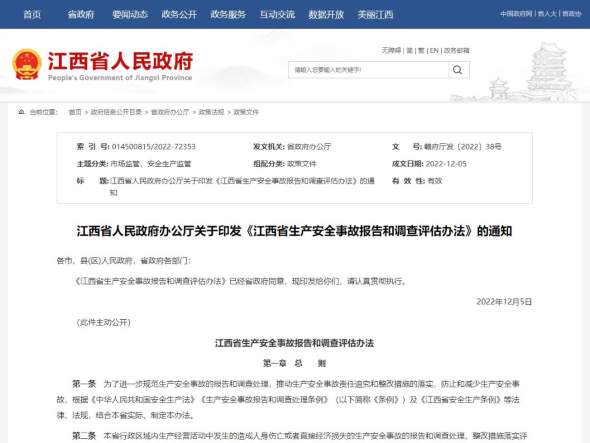Screen dimensions: 590x443
Task: Switch to 无障碍 accessibility mode
Action: [x=391, y=50]
